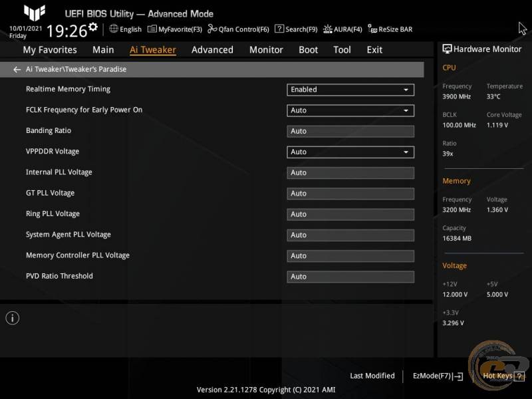Click the EzMode exit arrow icon
This screenshot has width=532, height=399.
pyautogui.click(x=458, y=376)
